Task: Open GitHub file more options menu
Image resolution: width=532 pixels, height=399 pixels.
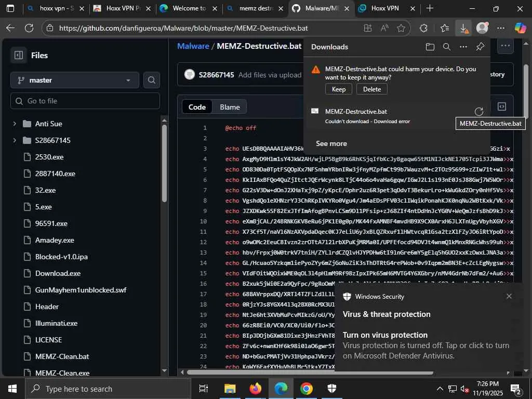Action: (505, 46)
